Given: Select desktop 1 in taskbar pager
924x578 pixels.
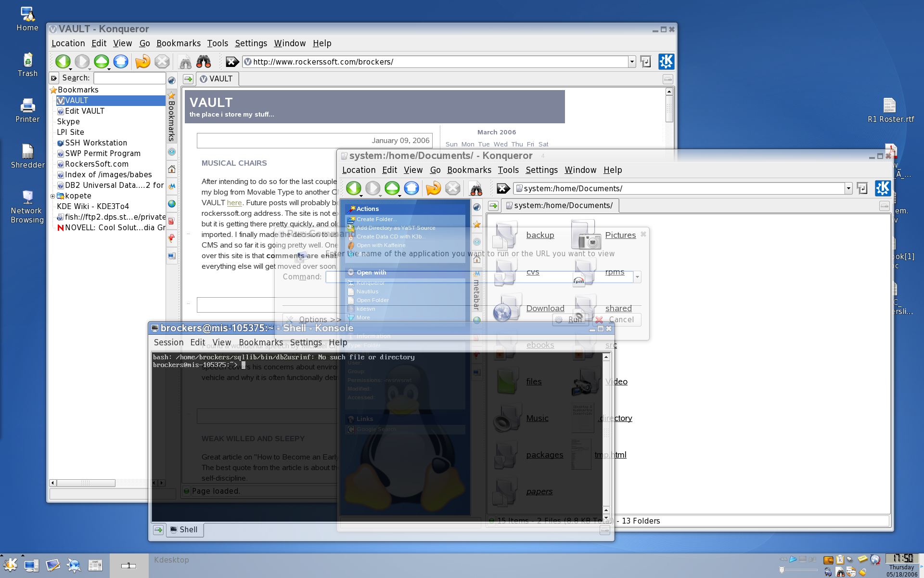Looking at the screenshot, I should click(128, 565).
